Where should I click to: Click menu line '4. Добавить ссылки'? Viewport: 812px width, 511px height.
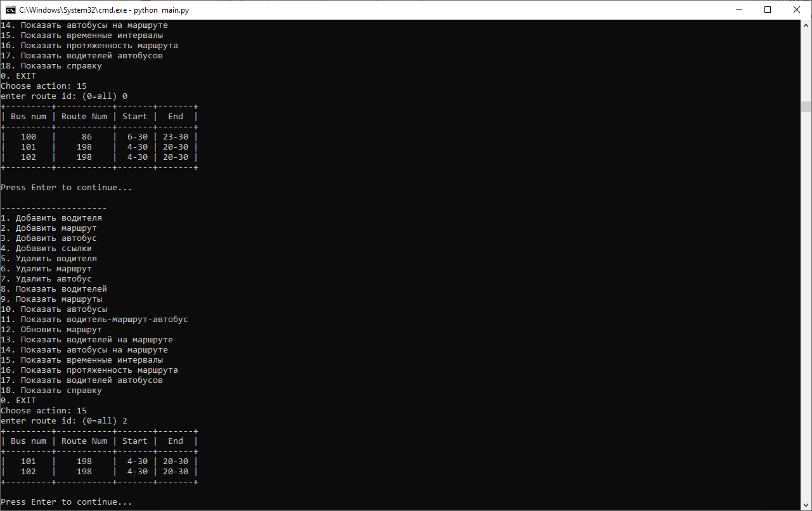[x=46, y=249]
